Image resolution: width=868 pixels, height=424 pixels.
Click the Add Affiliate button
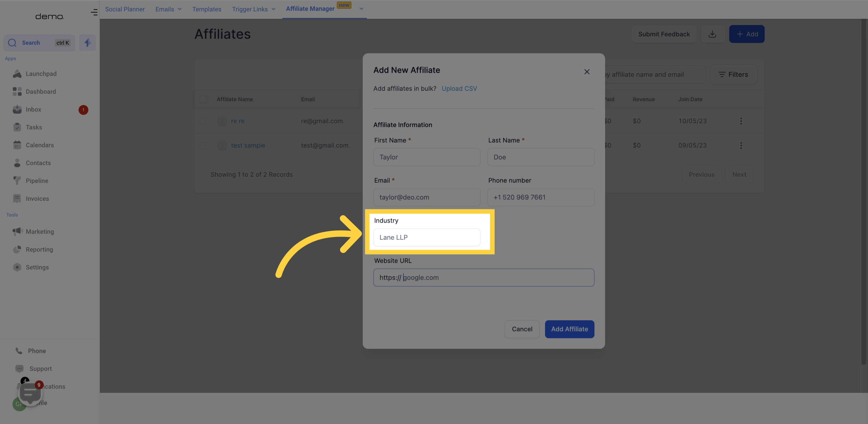(x=569, y=329)
